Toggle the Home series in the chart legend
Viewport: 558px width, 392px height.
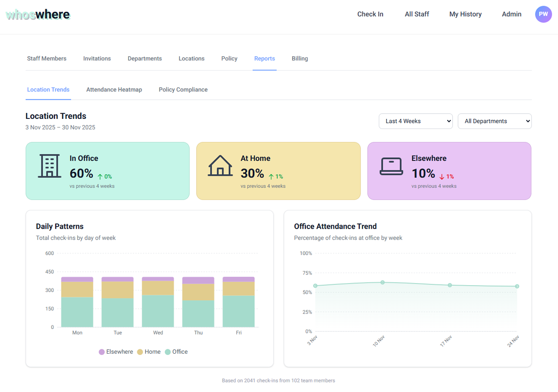(x=149, y=351)
